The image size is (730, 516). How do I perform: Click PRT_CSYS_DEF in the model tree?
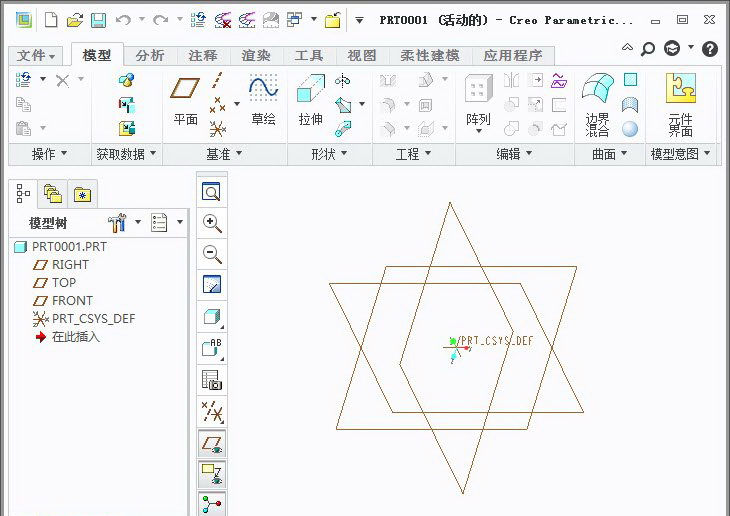[93, 318]
